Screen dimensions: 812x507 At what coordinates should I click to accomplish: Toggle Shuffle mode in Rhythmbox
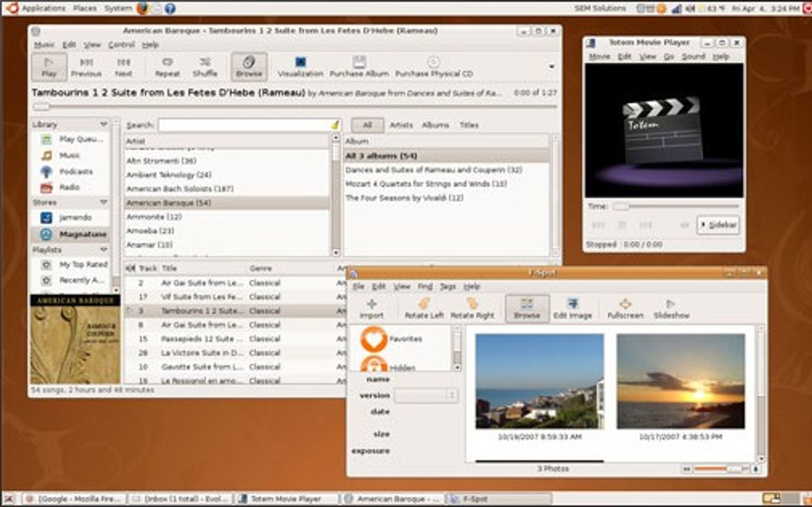205,67
